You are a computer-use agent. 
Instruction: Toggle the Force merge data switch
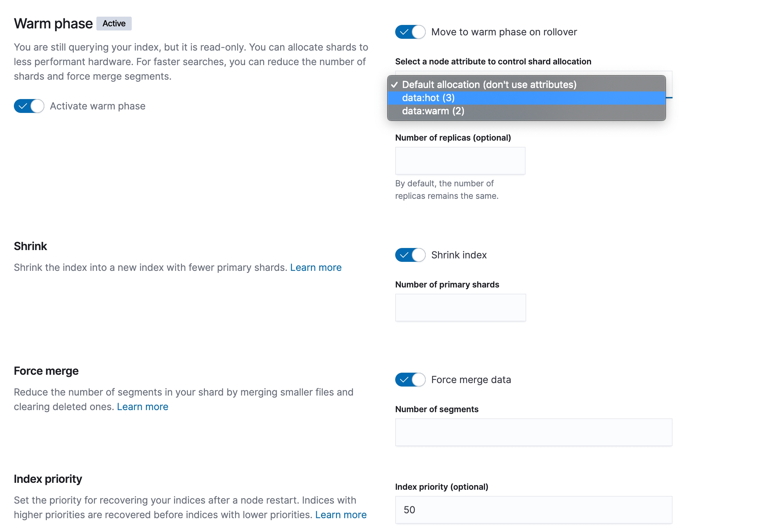coord(410,380)
